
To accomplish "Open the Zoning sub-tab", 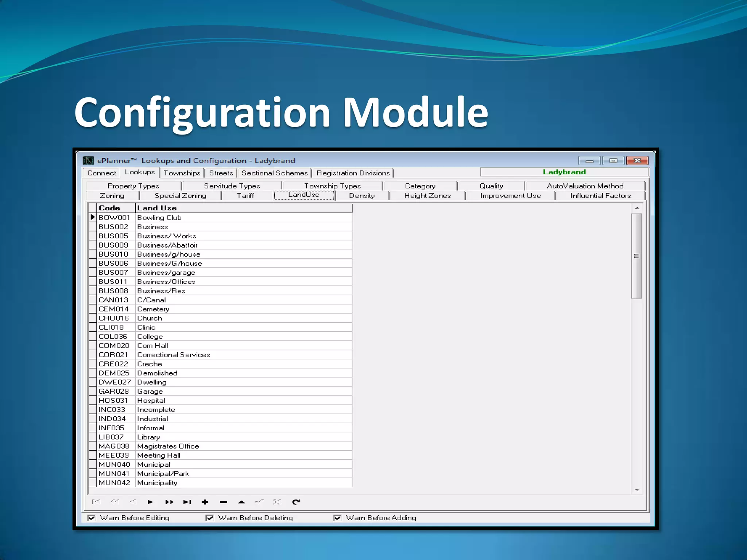I will coord(112,196).
